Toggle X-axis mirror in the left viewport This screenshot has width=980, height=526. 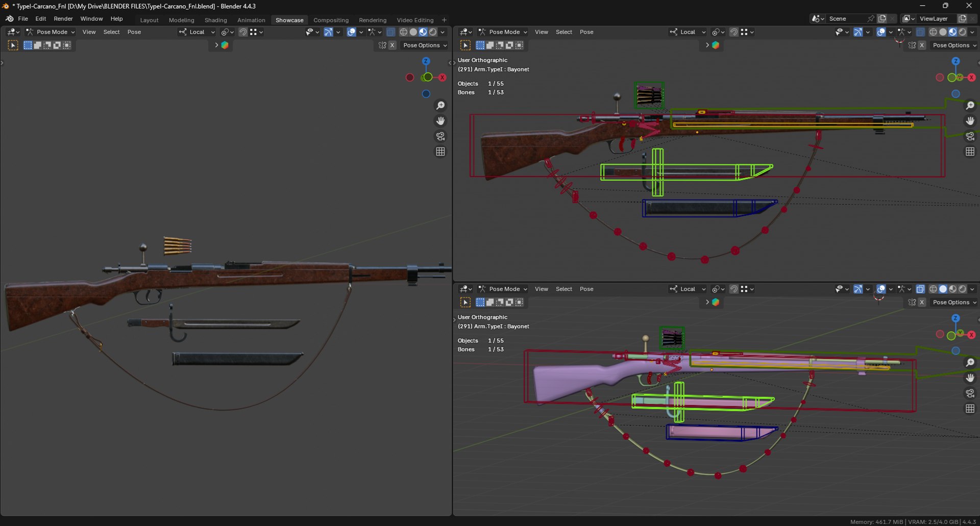pos(392,45)
